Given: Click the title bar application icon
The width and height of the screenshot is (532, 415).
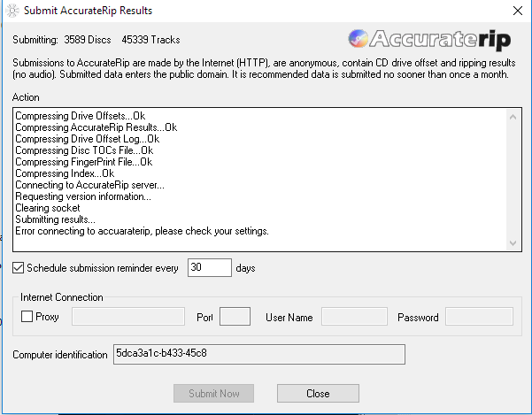Looking at the screenshot, I should click(10, 11).
